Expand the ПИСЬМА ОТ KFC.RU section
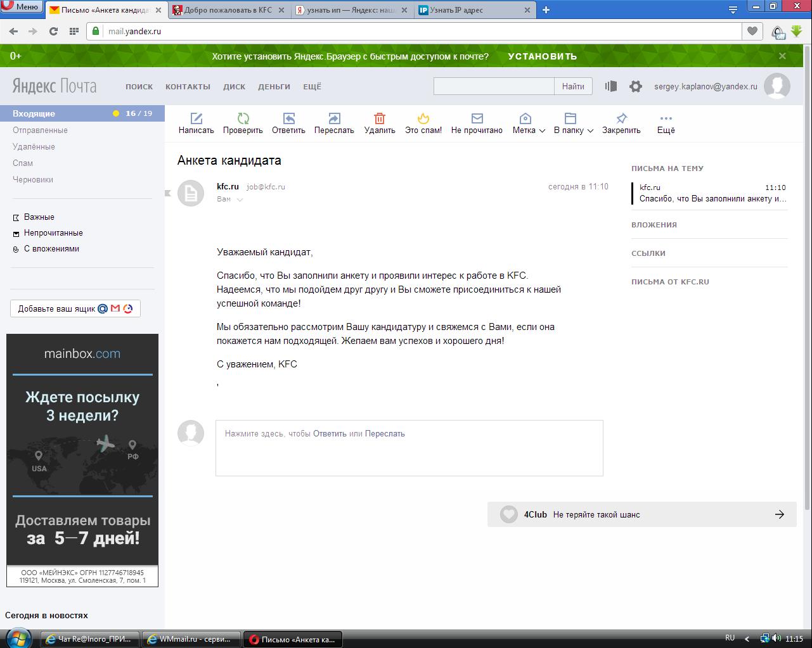 pyautogui.click(x=670, y=282)
